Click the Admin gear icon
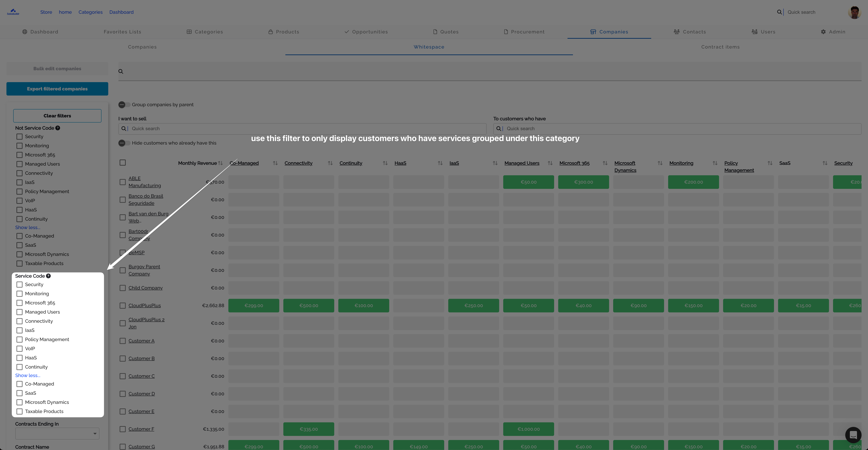The image size is (868, 450). coord(823,32)
